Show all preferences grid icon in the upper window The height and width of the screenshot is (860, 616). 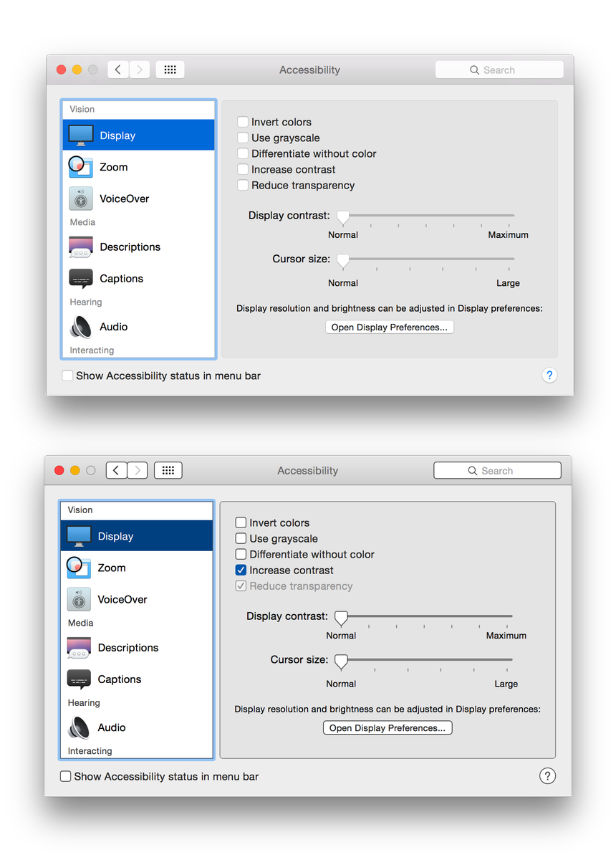170,70
